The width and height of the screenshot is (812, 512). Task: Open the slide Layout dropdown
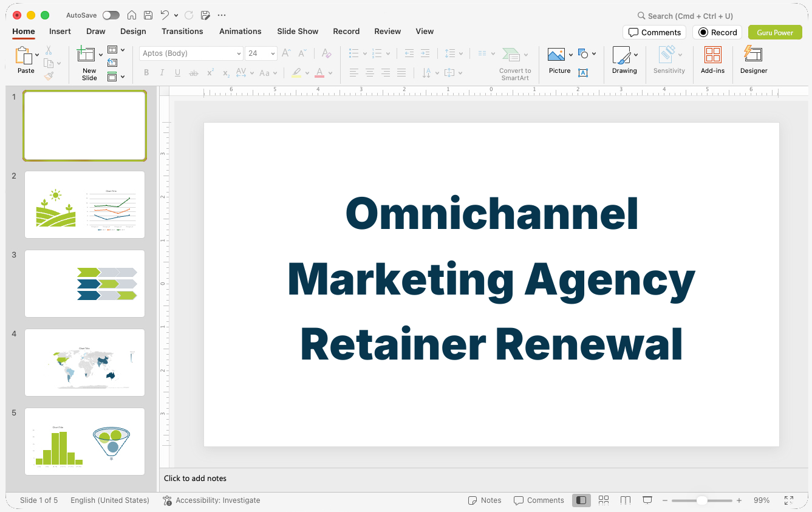coord(116,50)
